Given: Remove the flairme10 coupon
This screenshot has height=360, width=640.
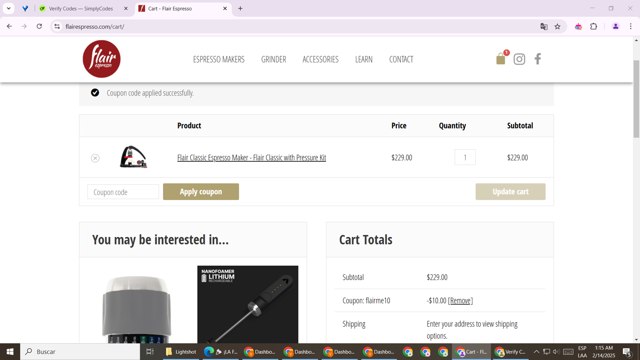Looking at the screenshot, I should [460, 301].
